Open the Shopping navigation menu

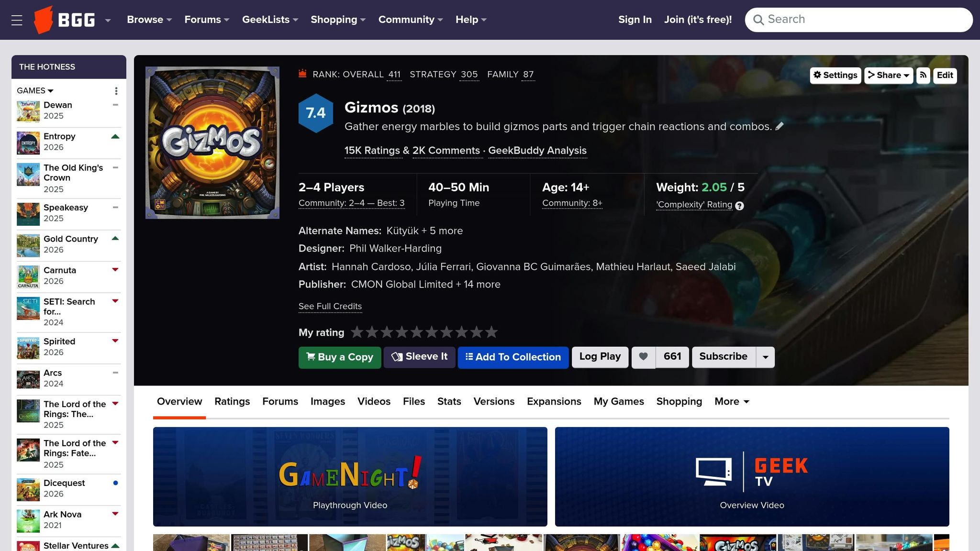(x=338, y=20)
